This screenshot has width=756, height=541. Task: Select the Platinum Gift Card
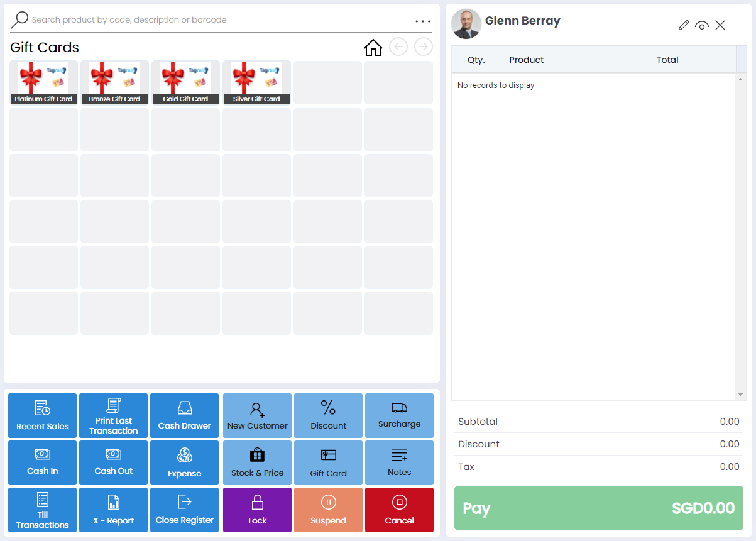pos(43,82)
